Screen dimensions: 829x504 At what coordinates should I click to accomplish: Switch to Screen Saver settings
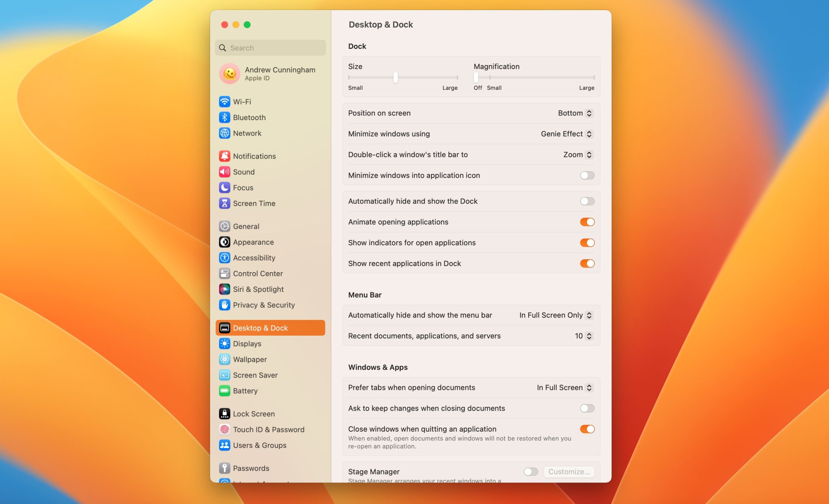click(254, 375)
